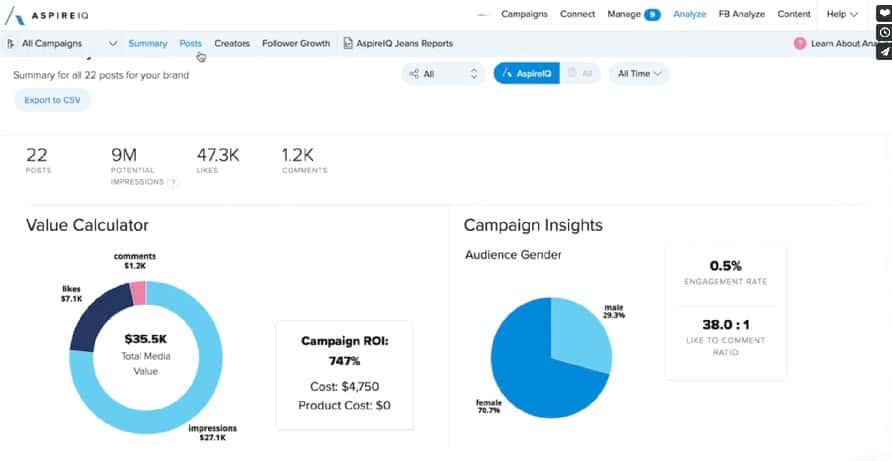Click the Campaign Insights heading
892x461 pixels.
click(x=533, y=225)
